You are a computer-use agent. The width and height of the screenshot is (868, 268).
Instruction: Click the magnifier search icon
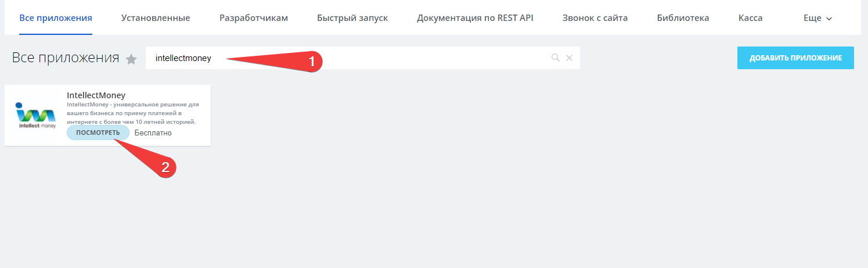pos(555,58)
